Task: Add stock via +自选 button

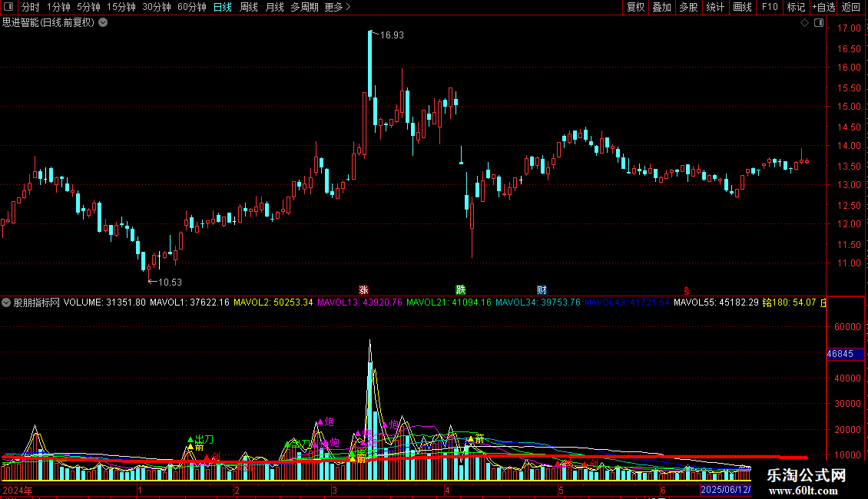Action: click(x=823, y=7)
